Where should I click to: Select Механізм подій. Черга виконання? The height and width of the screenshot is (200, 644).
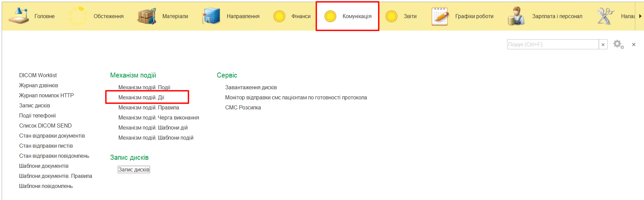158,117
